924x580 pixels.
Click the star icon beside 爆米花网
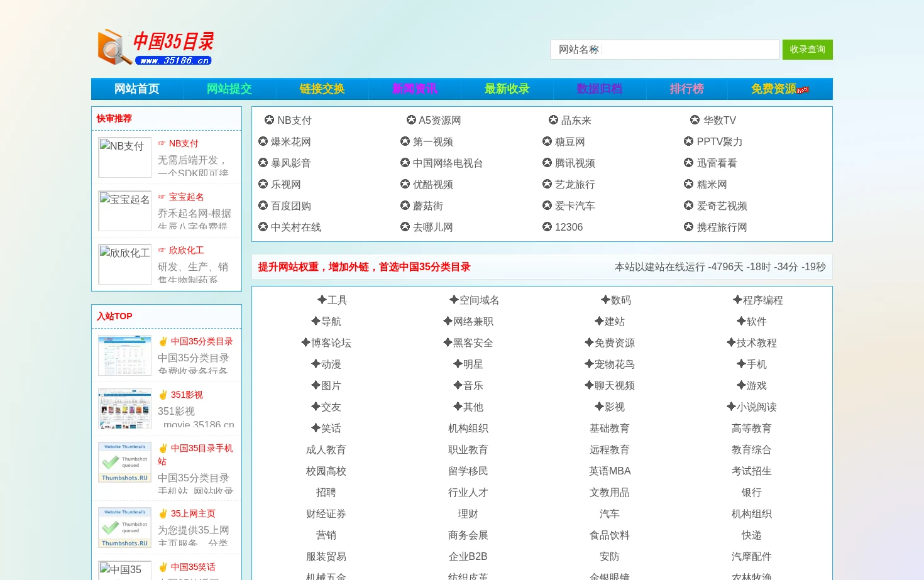[x=263, y=141]
